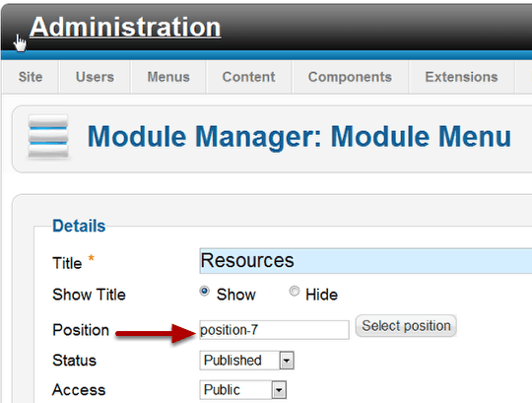Open the Site menu
The image size is (532, 403).
tap(31, 77)
